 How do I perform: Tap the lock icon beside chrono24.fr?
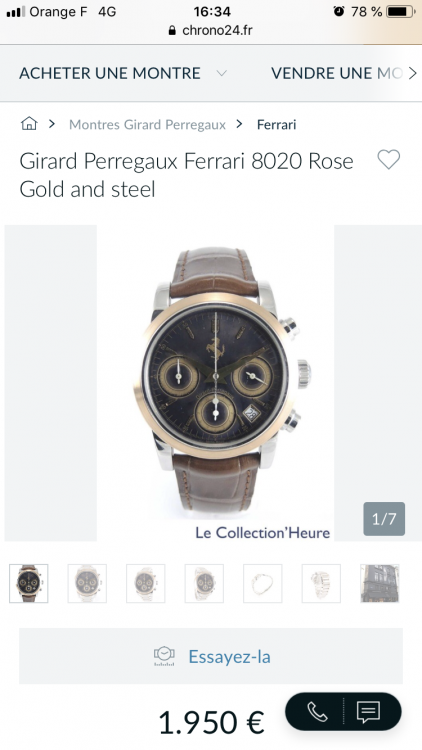[173, 31]
